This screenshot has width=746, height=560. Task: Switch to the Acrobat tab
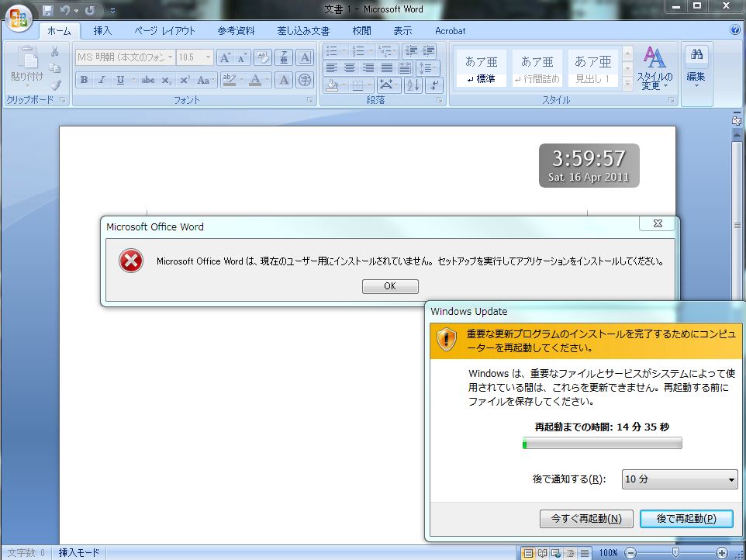450,31
